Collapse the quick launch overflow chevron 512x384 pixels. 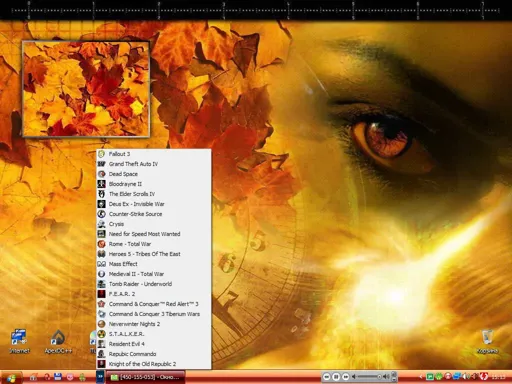coord(100,377)
